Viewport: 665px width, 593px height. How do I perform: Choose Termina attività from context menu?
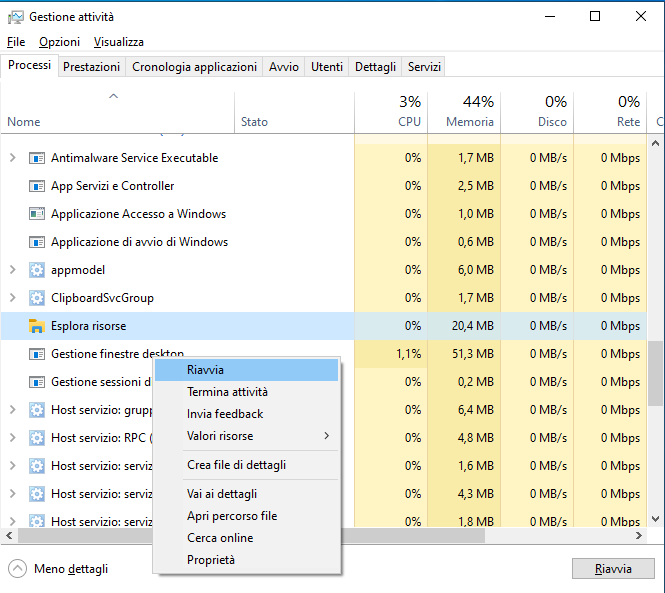[x=227, y=392]
